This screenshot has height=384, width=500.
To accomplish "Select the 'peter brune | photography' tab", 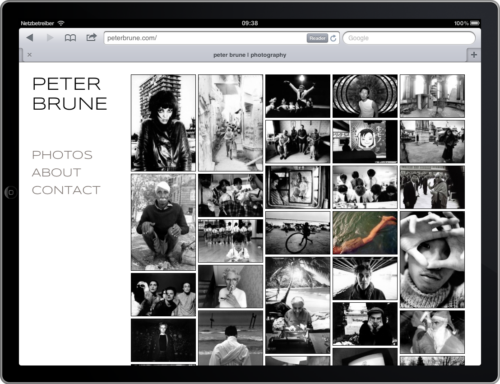I will [x=250, y=55].
